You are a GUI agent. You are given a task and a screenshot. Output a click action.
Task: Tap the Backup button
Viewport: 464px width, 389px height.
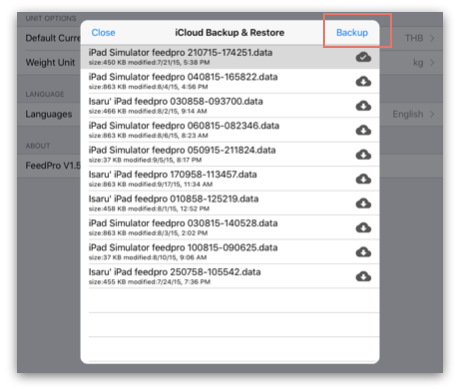352,33
